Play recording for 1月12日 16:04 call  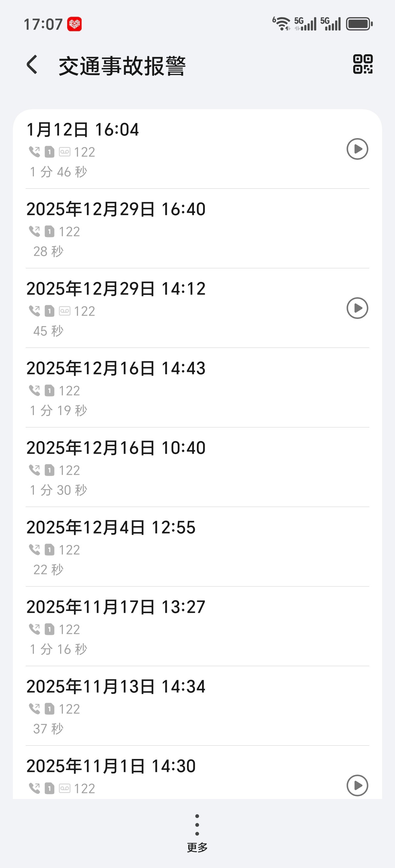[357, 149]
